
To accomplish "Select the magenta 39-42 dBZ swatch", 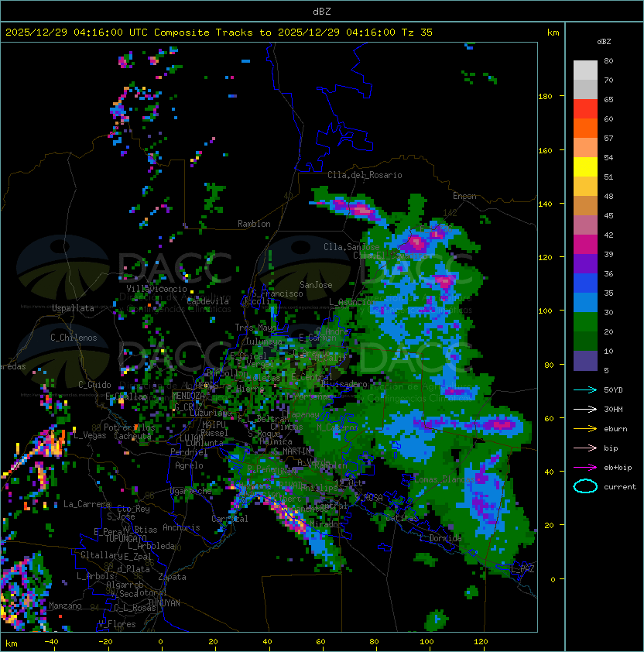I will pos(585,245).
